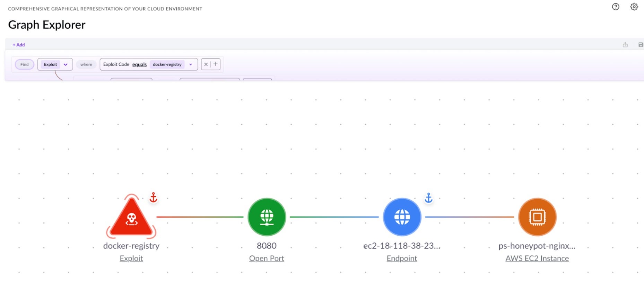The height and width of the screenshot is (281, 644).
Task: Open the help question mark icon
Action: pyautogui.click(x=615, y=7)
